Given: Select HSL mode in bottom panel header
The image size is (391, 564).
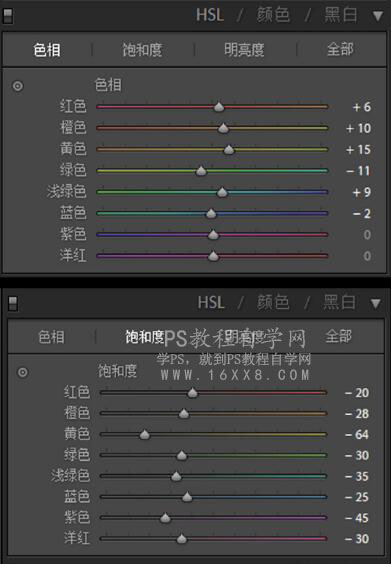Looking at the screenshot, I should (x=212, y=303).
